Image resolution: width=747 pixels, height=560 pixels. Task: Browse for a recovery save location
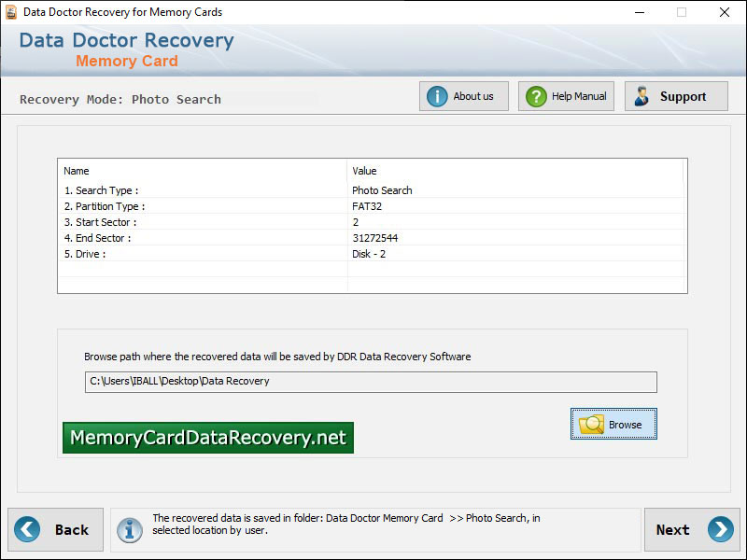pyautogui.click(x=613, y=424)
